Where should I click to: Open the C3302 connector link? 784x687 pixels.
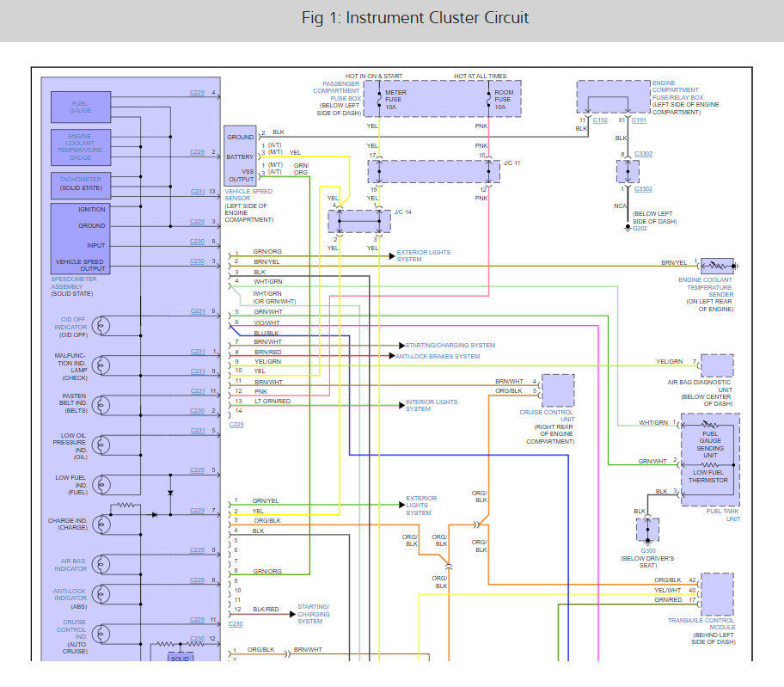pyautogui.click(x=645, y=156)
